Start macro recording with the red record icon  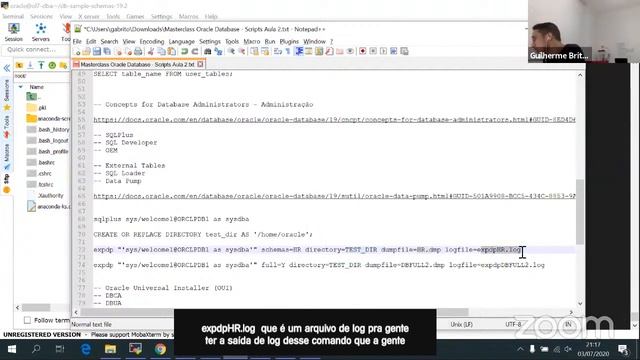362,51
